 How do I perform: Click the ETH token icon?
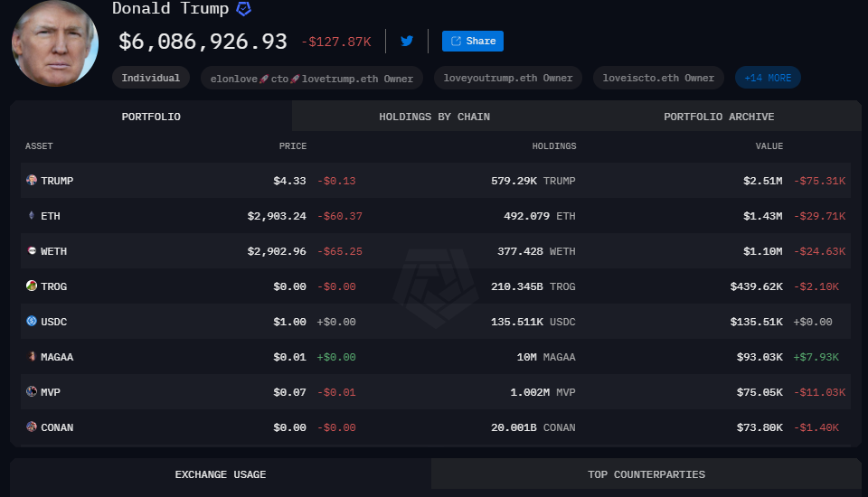coord(32,215)
